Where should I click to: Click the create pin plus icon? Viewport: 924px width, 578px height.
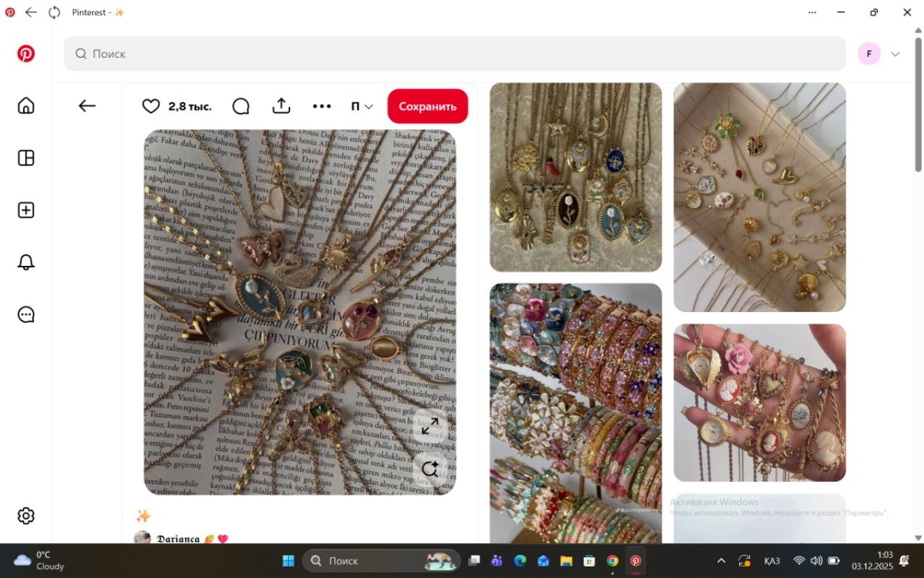pyautogui.click(x=26, y=210)
